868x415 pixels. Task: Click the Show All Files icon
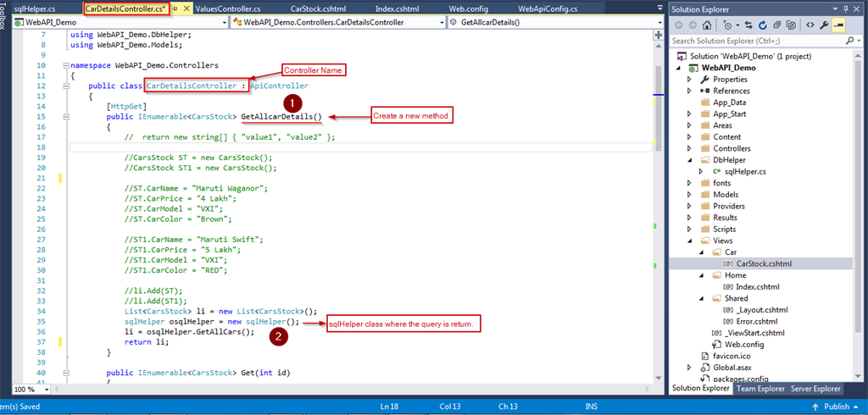(x=792, y=25)
